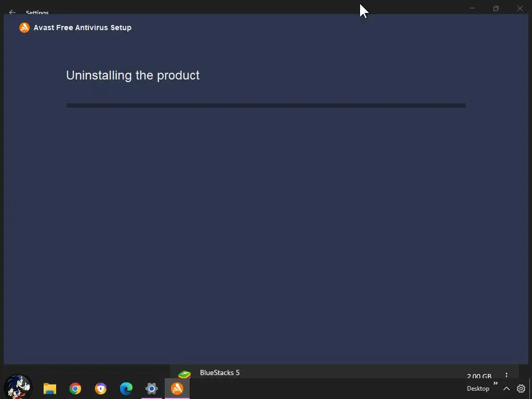532x399 pixels.
Task: Click the Uninstalling the product heading
Action: tap(132, 75)
